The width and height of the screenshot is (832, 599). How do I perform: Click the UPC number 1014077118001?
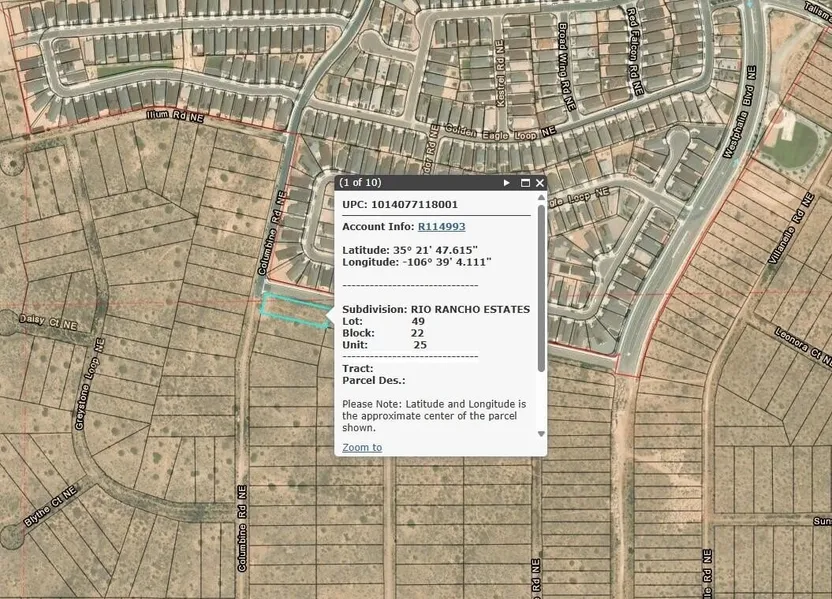point(400,204)
